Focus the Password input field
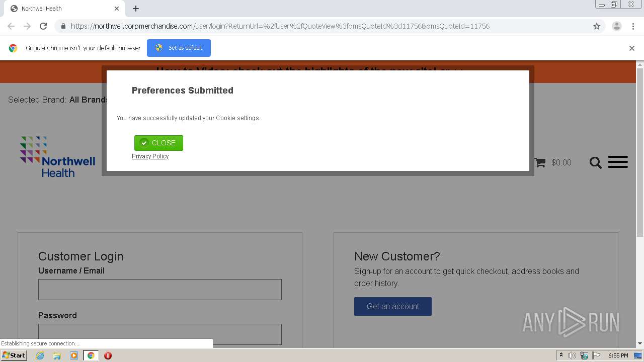The image size is (644, 362). pos(160,334)
